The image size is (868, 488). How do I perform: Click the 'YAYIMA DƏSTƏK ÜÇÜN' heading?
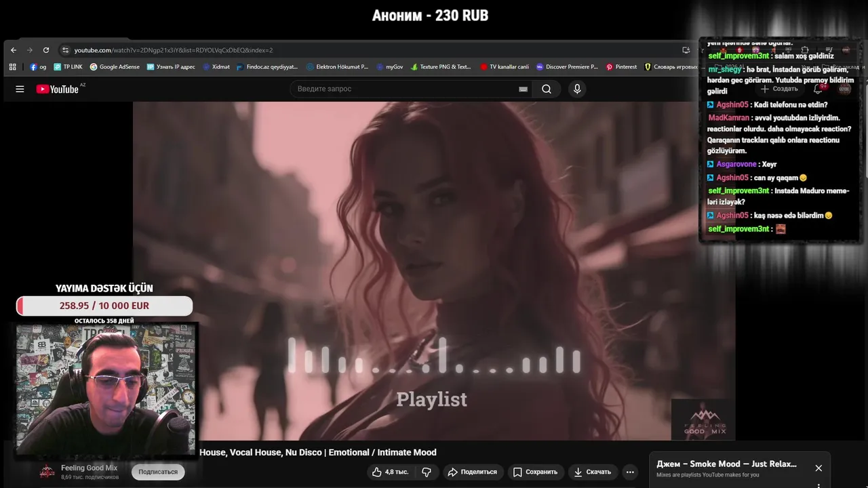104,289
